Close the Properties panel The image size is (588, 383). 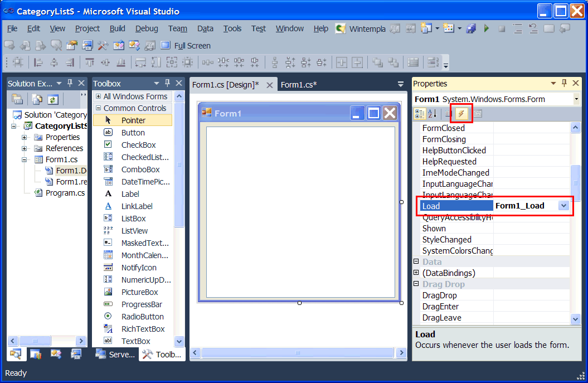coord(576,83)
